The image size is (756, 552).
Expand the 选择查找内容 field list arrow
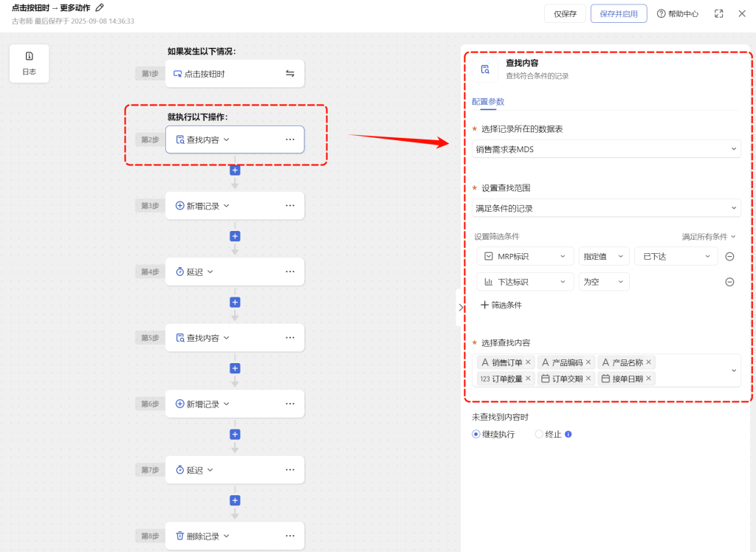coord(733,370)
